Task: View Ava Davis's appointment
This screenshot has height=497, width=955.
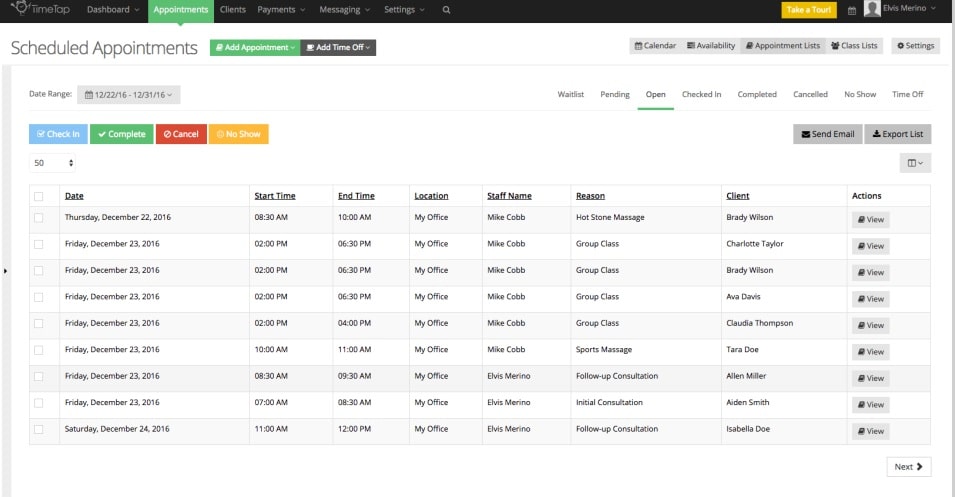Action: tap(870, 299)
